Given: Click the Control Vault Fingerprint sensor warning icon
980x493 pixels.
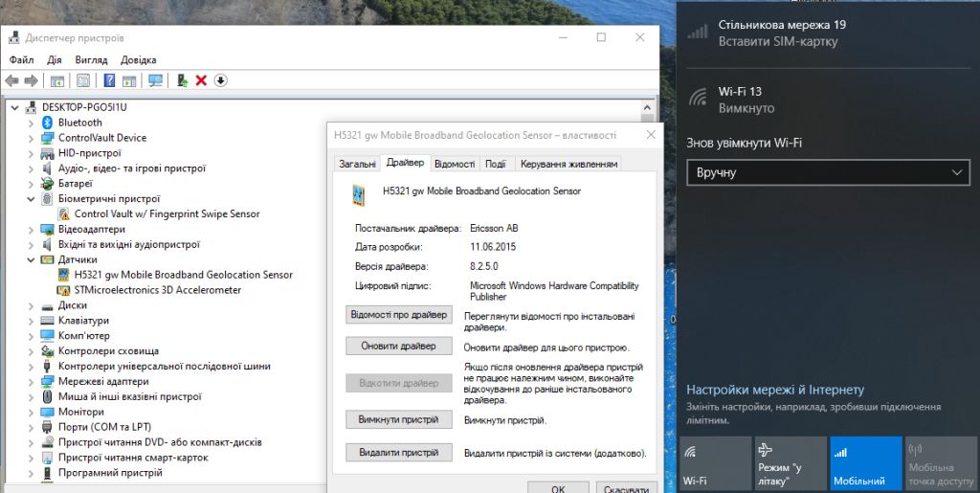Looking at the screenshot, I should [x=64, y=213].
